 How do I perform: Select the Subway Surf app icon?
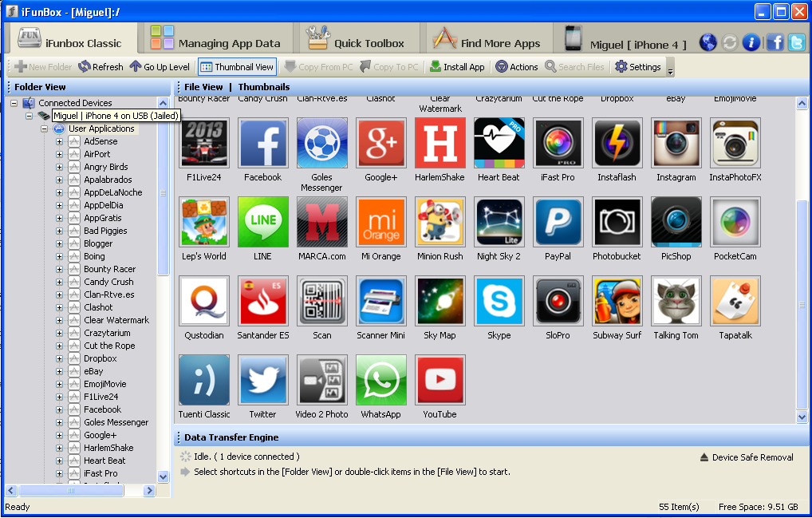[617, 301]
